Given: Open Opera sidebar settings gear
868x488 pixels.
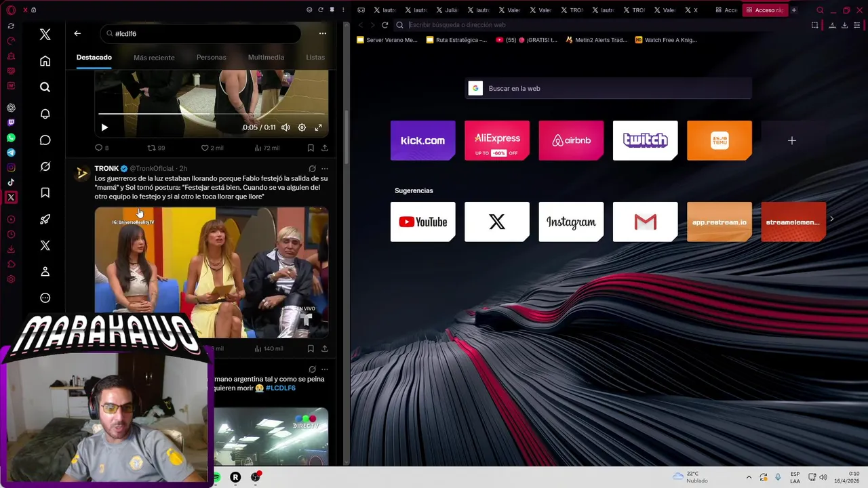Looking at the screenshot, I should pos(11,279).
